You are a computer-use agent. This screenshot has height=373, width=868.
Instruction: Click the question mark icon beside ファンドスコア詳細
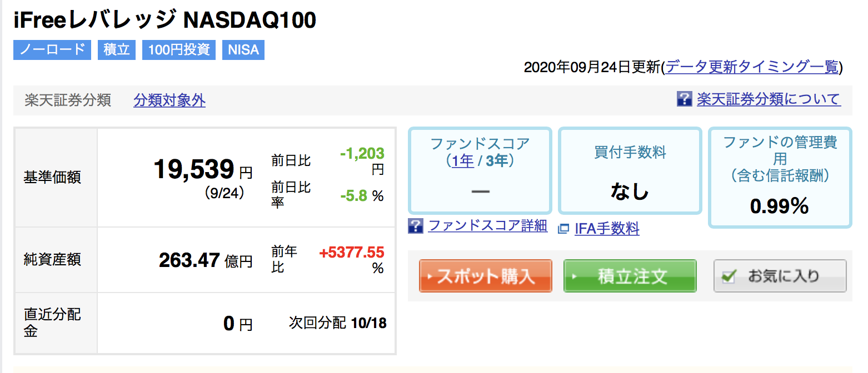[415, 226]
